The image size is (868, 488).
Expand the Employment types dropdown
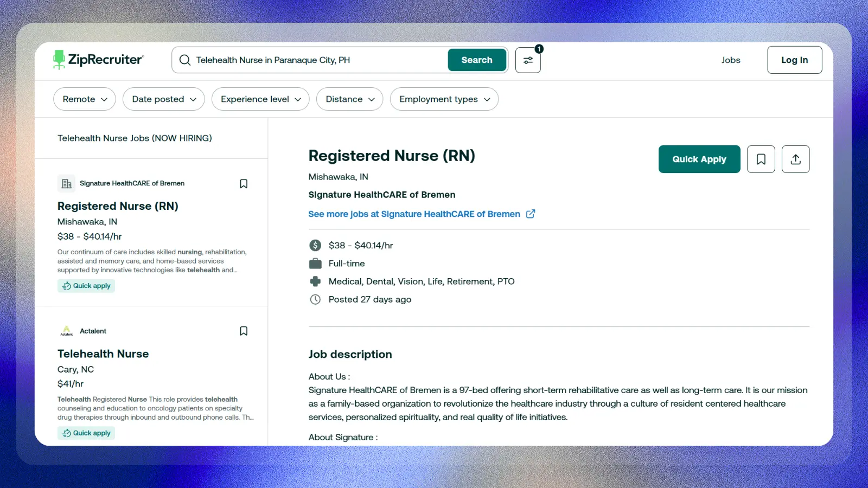(444, 99)
